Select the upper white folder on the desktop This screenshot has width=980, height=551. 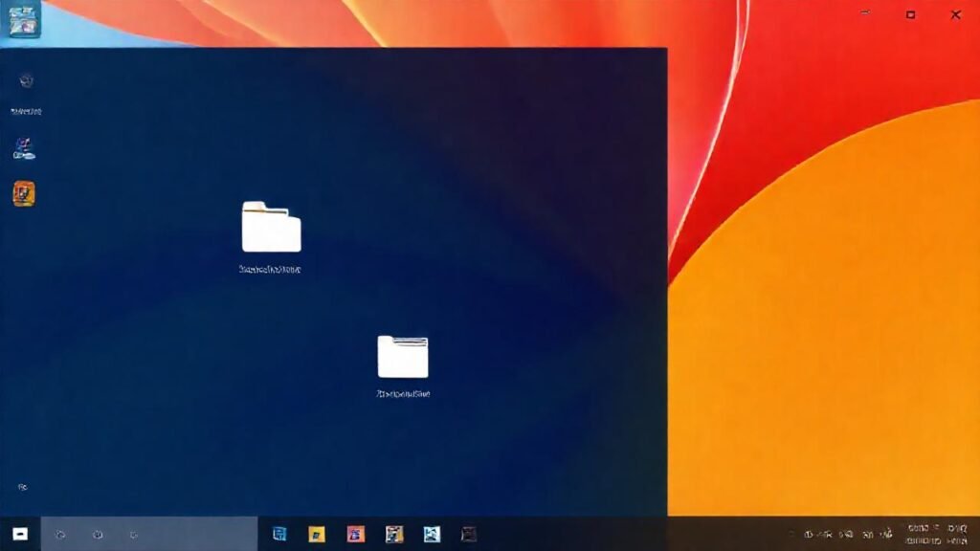point(271,227)
